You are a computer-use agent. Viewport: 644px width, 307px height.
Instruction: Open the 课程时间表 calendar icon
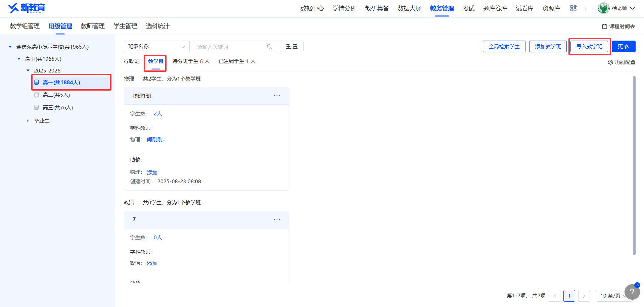coord(604,27)
